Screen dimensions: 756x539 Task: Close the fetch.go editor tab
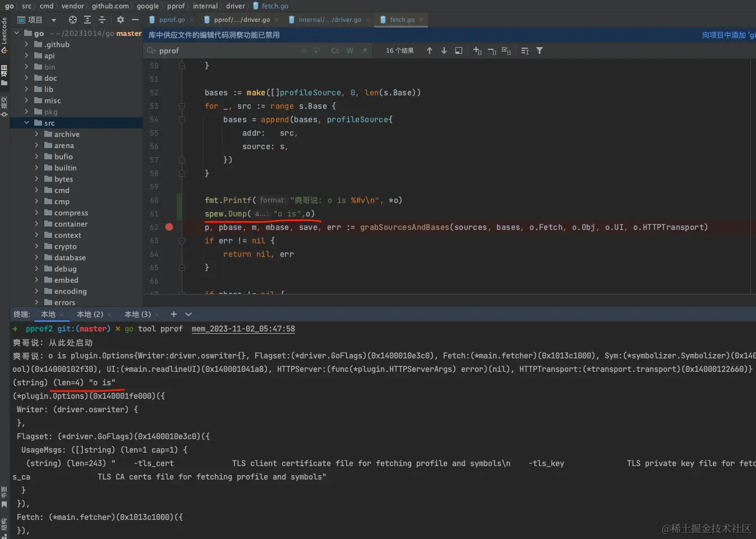pos(421,20)
